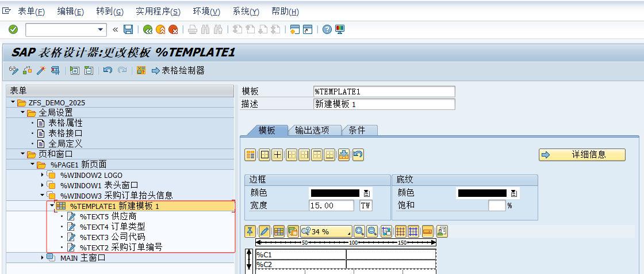Image resolution: width=644 pixels, height=274 pixels.
Task: Open Help with the question mark icon
Action: point(327,29)
